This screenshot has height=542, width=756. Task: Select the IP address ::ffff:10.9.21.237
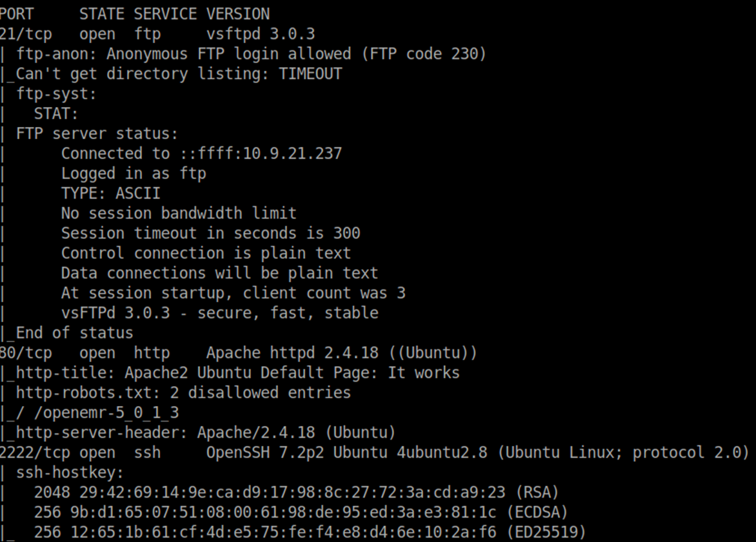[261, 153]
